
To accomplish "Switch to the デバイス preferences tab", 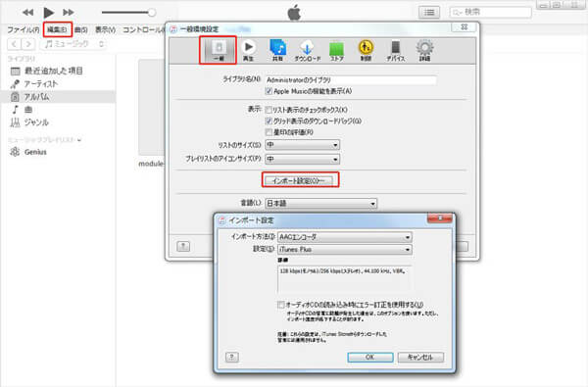I will pyautogui.click(x=395, y=50).
